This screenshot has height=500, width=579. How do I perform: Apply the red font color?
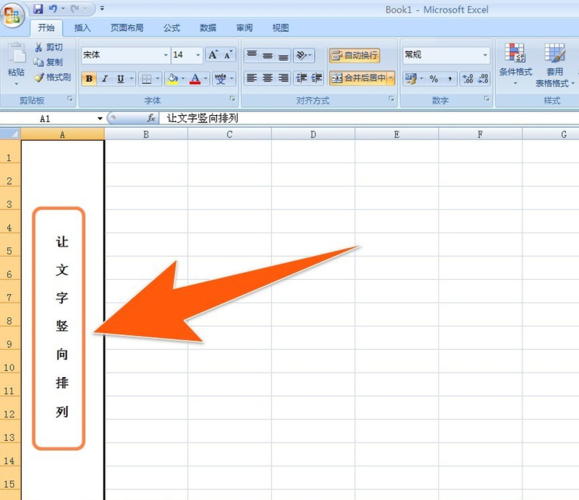click(x=195, y=79)
